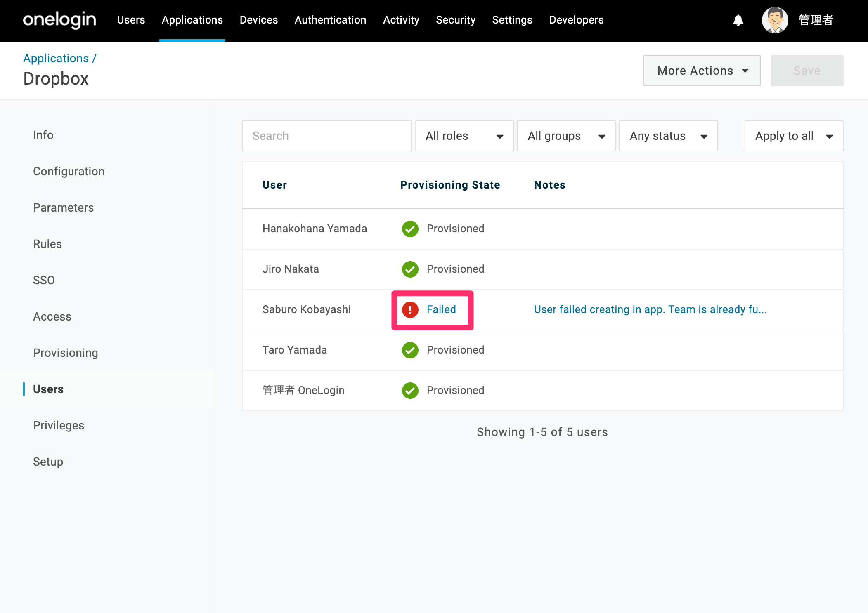Expand the More Actions menu
Screen dimensions: 868x613
pyautogui.click(x=702, y=71)
